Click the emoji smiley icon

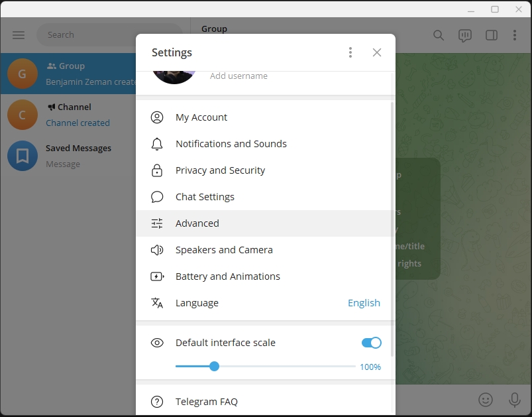coord(486,400)
